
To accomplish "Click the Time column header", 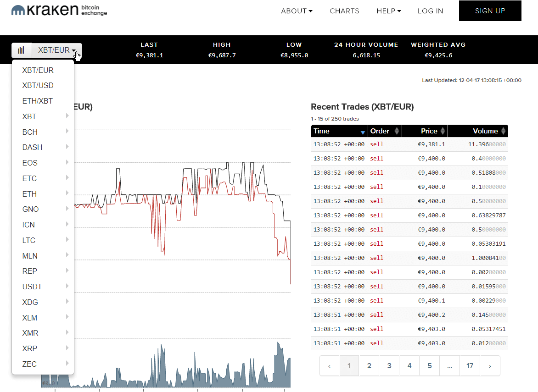I will [339, 131].
